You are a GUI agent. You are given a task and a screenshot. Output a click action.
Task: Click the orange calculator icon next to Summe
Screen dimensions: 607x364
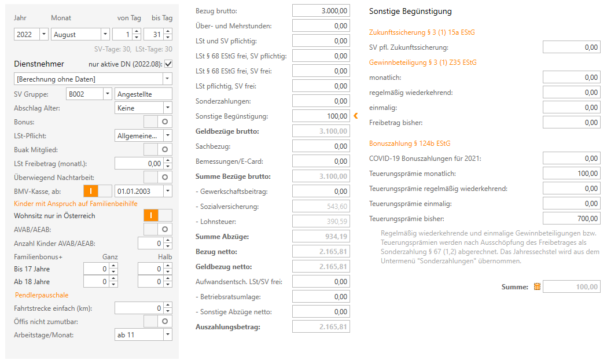point(537,286)
